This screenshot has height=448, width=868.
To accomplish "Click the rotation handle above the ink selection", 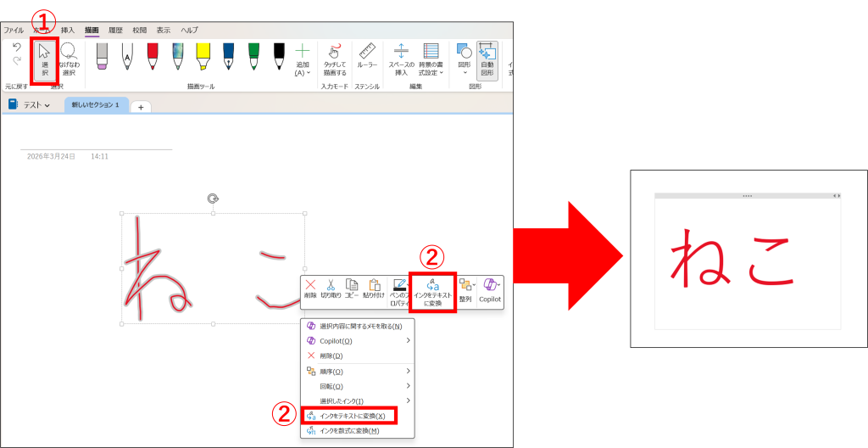I will click(x=213, y=199).
